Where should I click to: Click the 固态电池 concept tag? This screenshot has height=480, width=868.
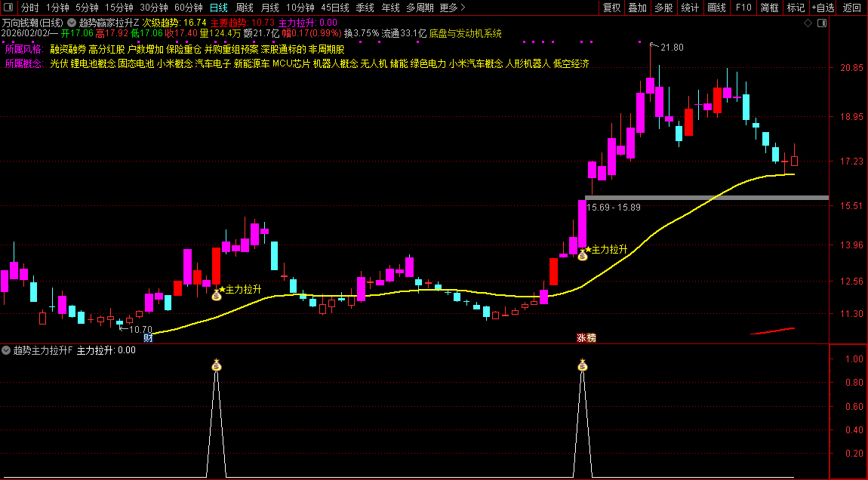(136, 63)
